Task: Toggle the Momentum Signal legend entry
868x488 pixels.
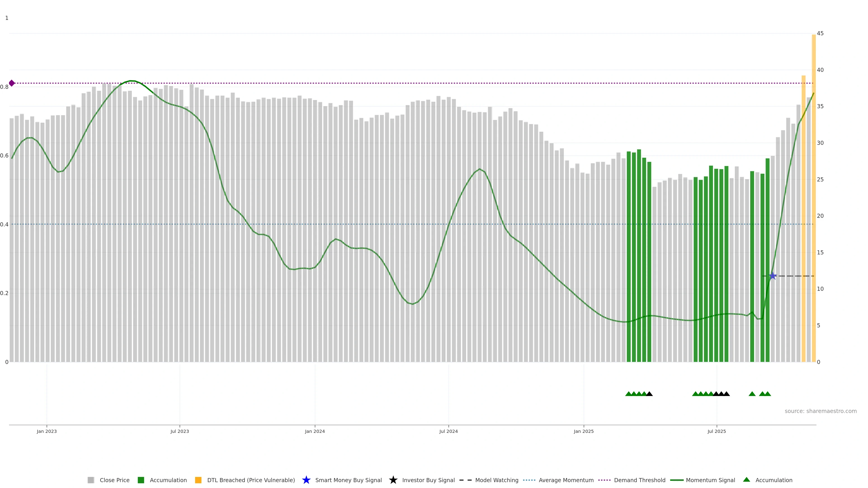Action: click(710, 480)
